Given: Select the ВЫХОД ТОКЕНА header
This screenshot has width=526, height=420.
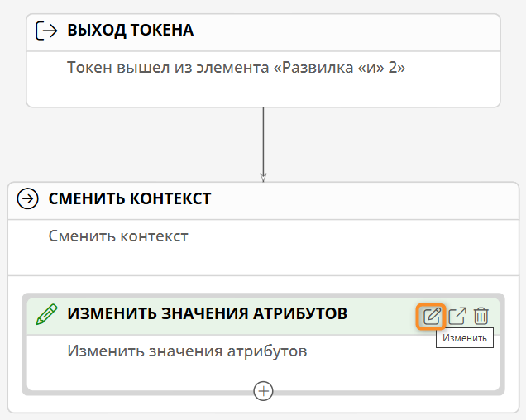Looking at the screenshot, I should pos(130,31).
